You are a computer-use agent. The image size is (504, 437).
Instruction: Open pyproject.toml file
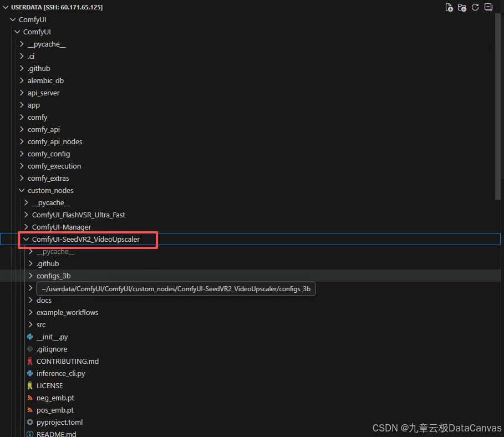tap(59, 422)
